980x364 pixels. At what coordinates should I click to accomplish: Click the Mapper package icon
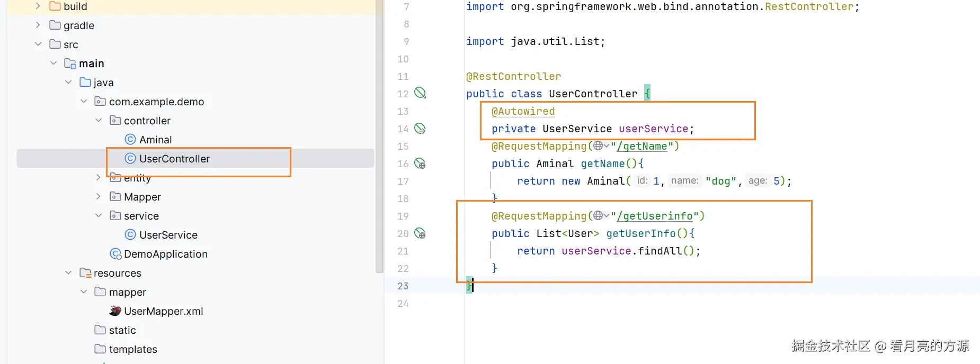tap(115, 196)
